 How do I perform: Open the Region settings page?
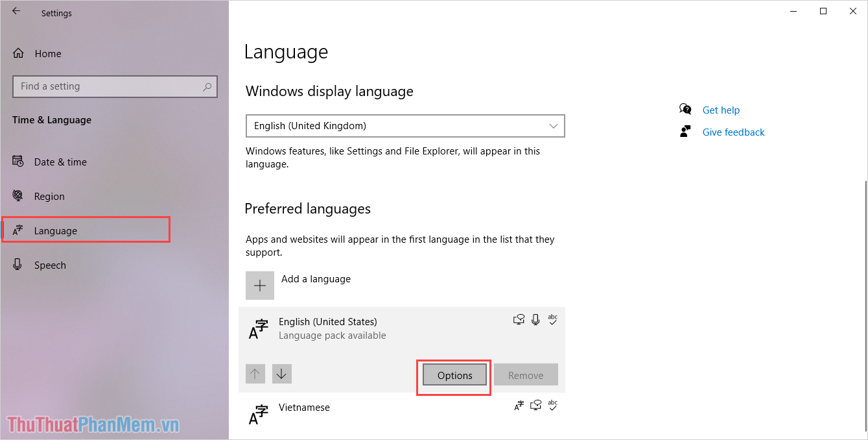50,196
